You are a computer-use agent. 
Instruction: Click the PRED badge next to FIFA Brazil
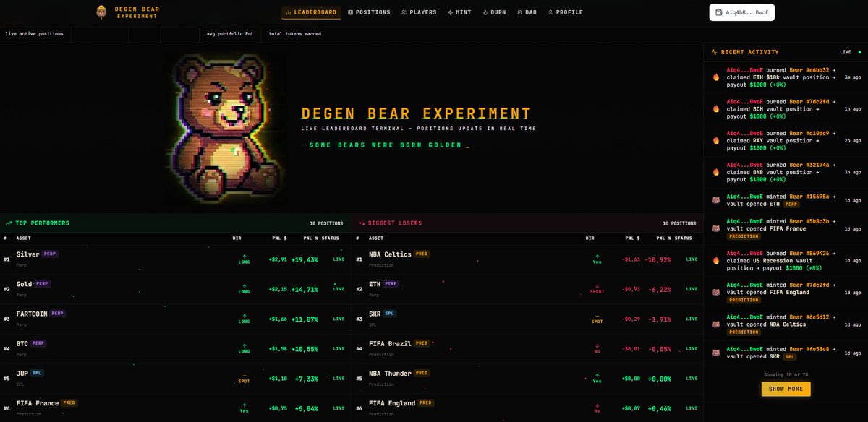coord(422,343)
